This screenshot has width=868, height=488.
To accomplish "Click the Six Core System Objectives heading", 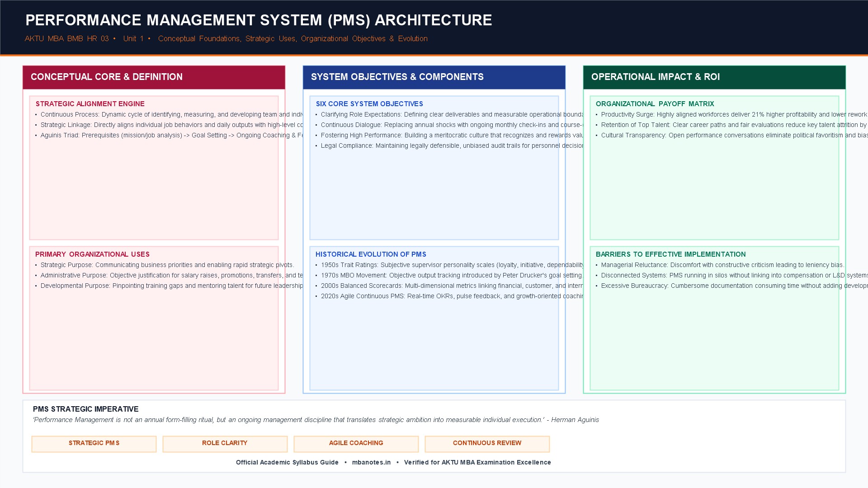I will 369,104.
